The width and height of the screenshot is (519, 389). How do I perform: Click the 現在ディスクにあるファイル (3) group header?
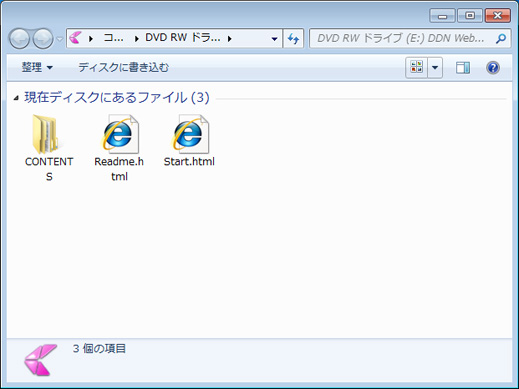[117, 98]
